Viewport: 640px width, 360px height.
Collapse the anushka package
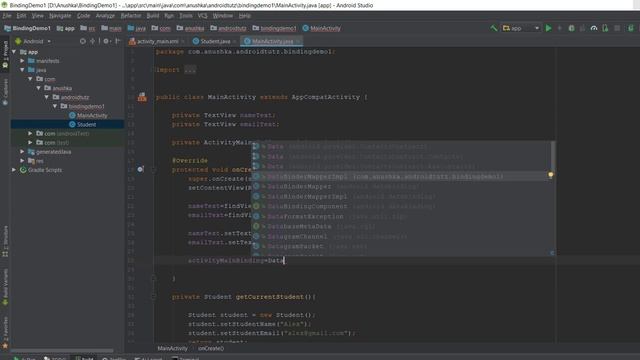39,88
